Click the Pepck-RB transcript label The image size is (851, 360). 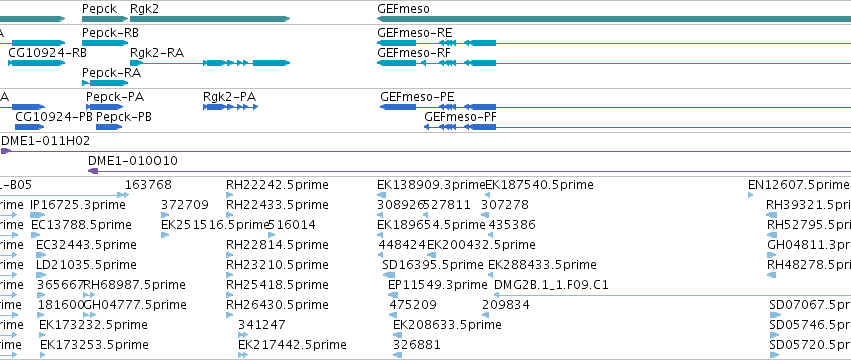coord(110,33)
